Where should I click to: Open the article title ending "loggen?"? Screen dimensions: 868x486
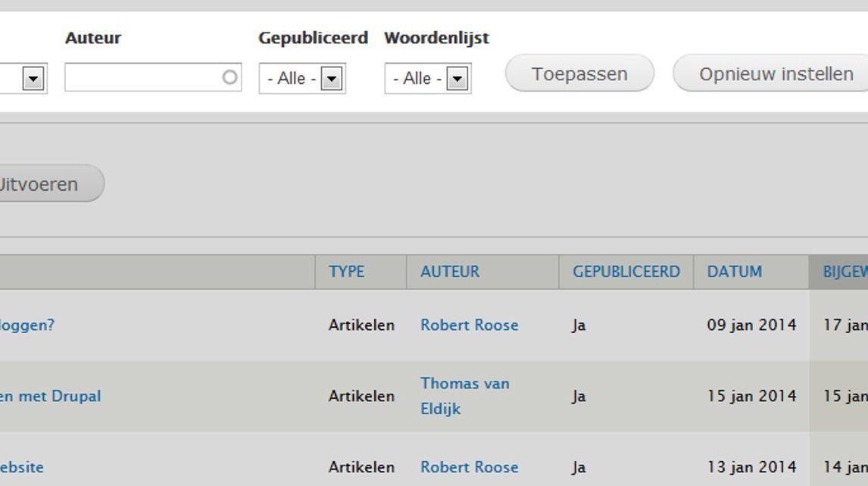point(27,325)
